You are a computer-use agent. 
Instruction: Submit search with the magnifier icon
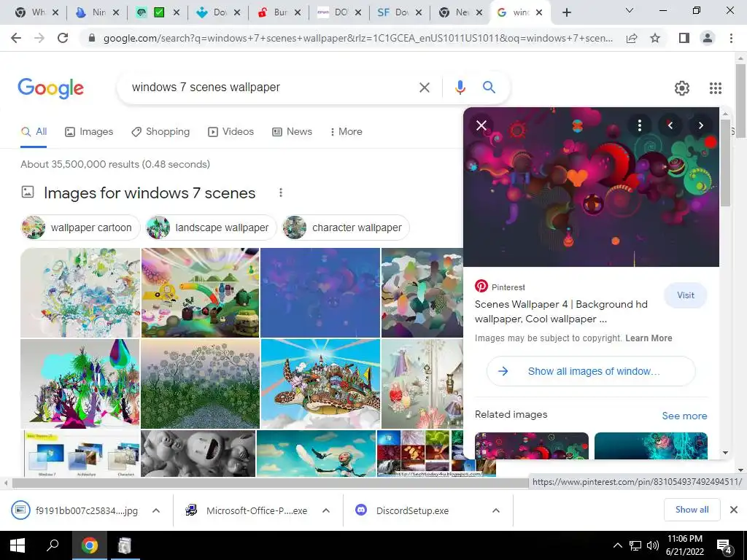[489, 87]
